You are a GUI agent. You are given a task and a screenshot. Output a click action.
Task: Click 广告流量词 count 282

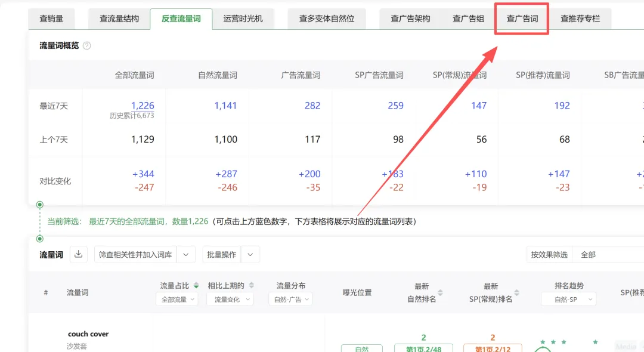(312, 106)
